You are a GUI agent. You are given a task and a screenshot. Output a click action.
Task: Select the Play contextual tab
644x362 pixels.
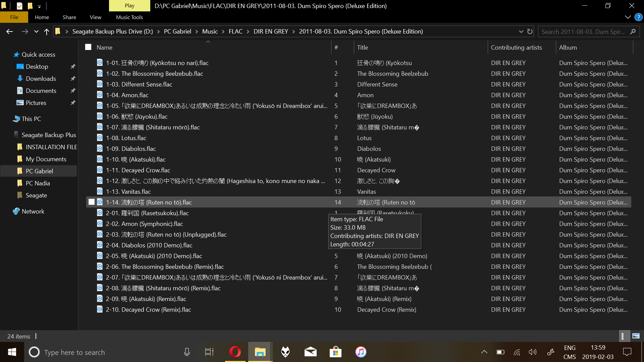click(x=129, y=6)
